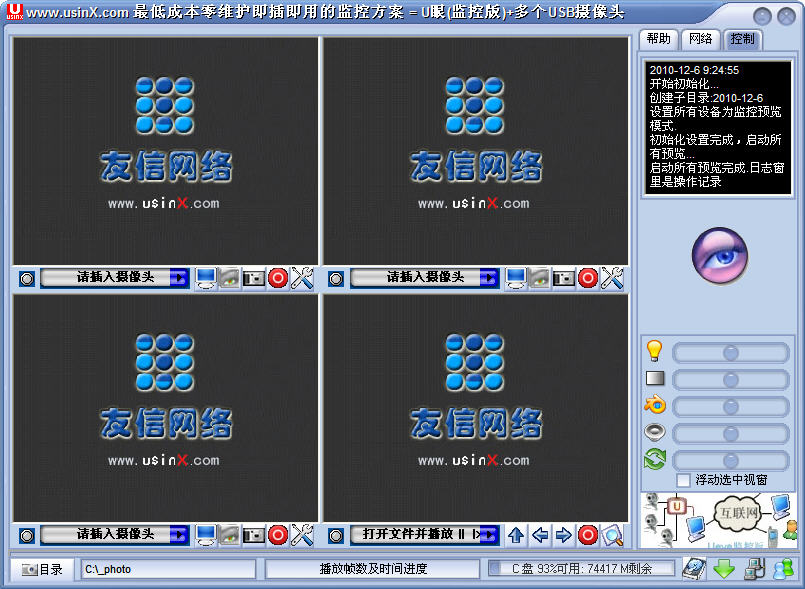Click the large purple eye logo
The image size is (805, 589).
click(x=720, y=254)
